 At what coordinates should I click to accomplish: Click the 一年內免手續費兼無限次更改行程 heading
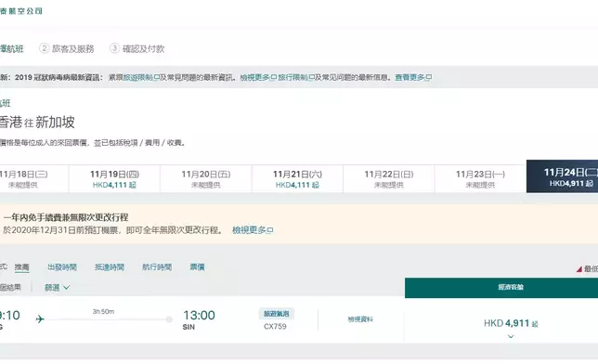point(66,217)
